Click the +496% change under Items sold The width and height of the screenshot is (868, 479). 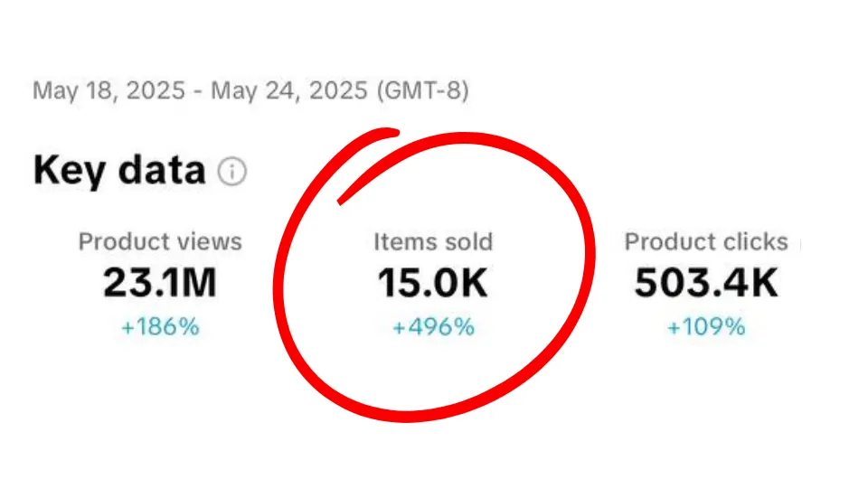433,326
